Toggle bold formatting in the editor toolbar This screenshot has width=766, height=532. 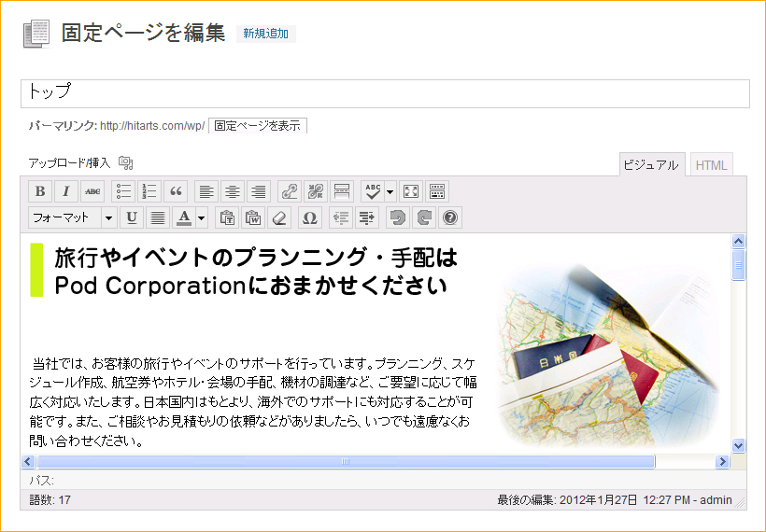pyautogui.click(x=40, y=191)
